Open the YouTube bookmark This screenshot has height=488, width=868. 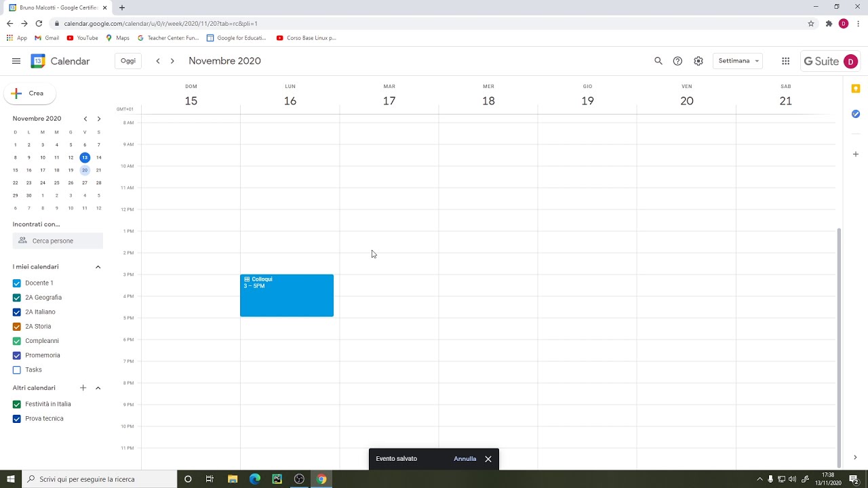(82, 38)
